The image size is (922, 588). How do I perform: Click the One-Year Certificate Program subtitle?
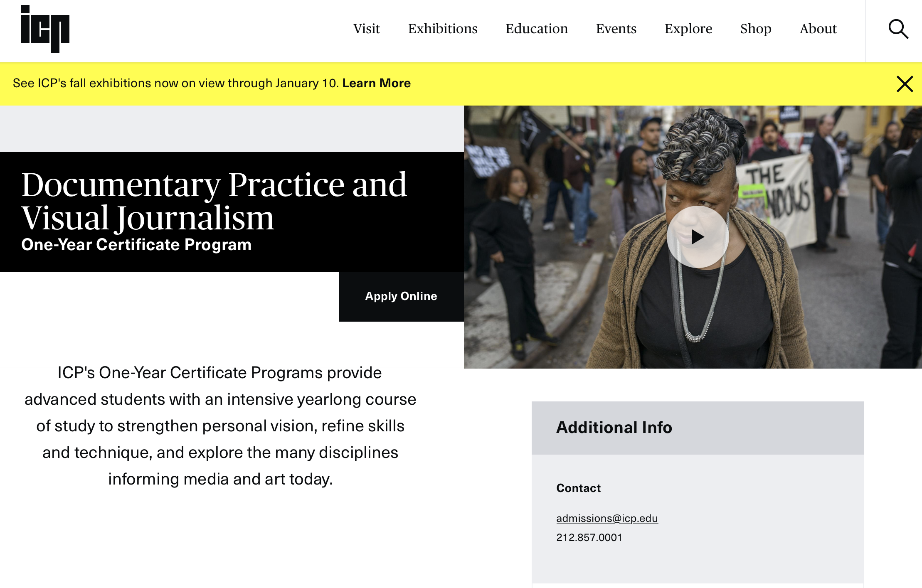(x=136, y=245)
